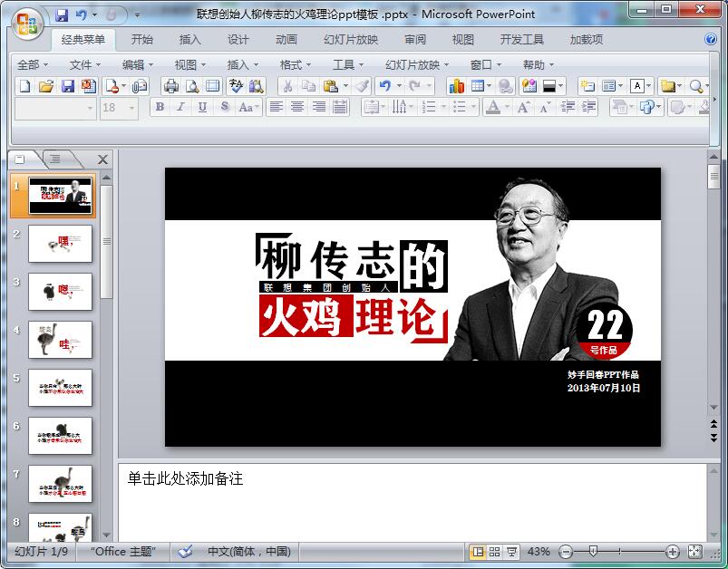Click the zoom slider handle

[593, 552]
